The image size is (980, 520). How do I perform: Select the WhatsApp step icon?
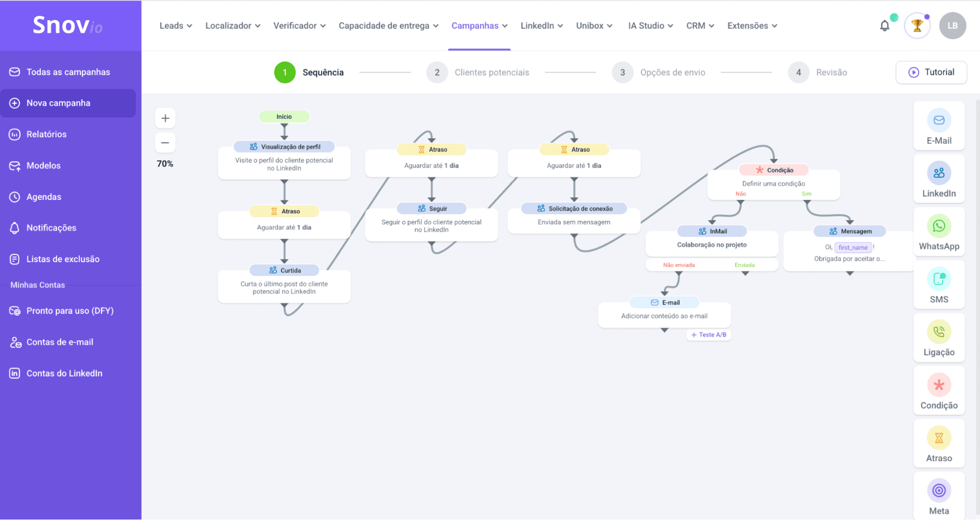[x=938, y=226]
